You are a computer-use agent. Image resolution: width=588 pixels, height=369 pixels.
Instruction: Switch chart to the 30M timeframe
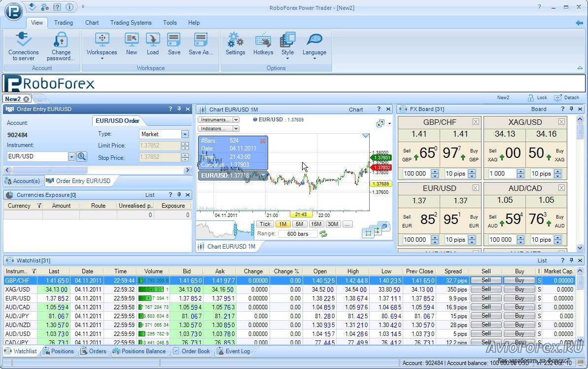click(x=333, y=224)
